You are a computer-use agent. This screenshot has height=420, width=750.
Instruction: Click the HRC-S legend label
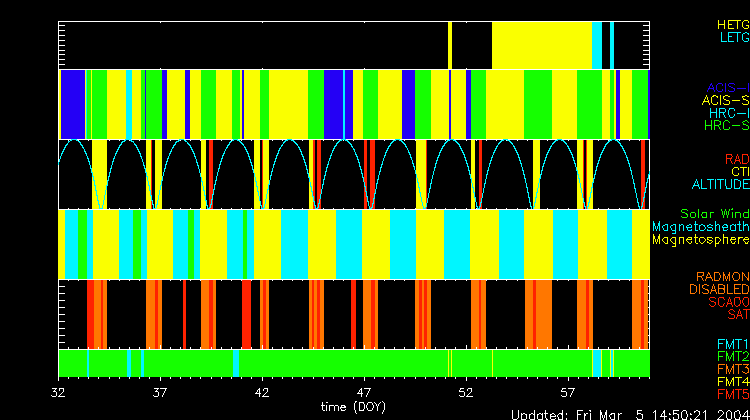(x=726, y=126)
